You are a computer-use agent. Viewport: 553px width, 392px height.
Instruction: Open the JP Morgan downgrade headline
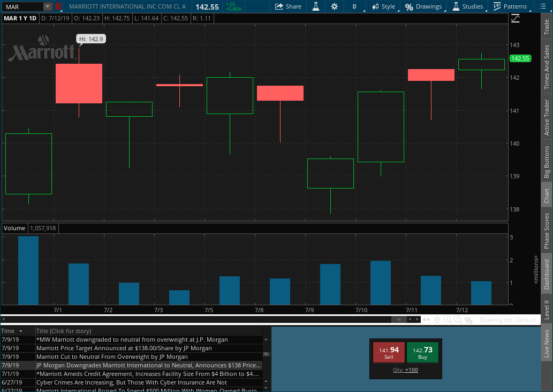pyautogui.click(x=147, y=365)
